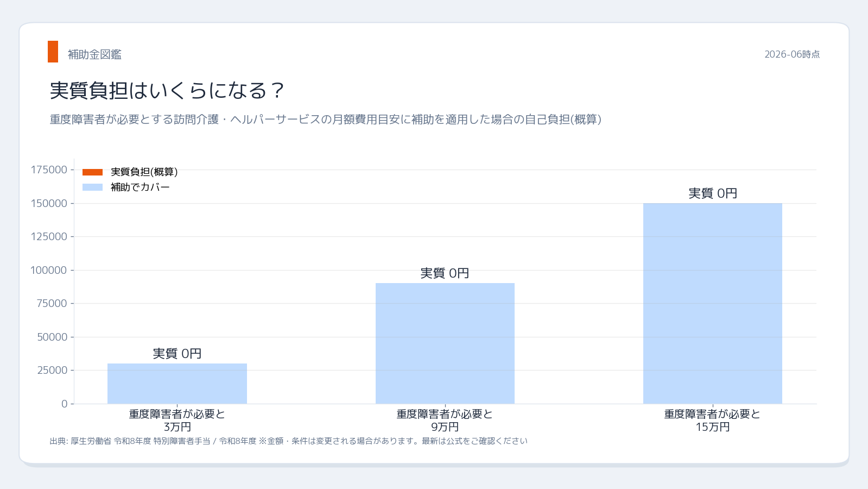Click the title 実質負担はいくらになる?
Image resolution: width=868 pixels, height=489 pixels.
[167, 90]
